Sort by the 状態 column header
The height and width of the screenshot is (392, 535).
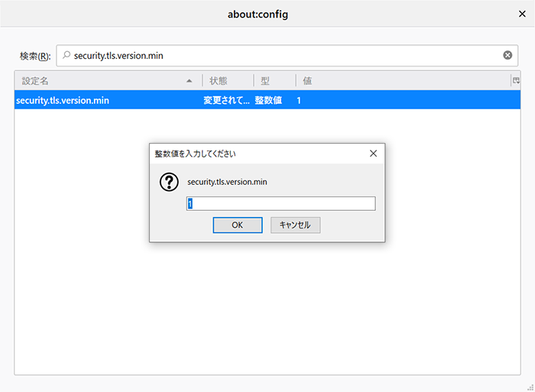coord(227,81)
